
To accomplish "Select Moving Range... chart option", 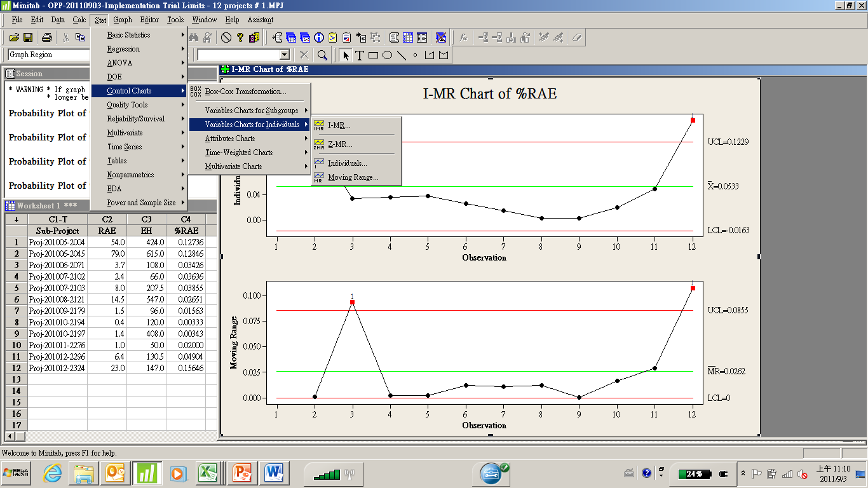I will click(356, 177).
